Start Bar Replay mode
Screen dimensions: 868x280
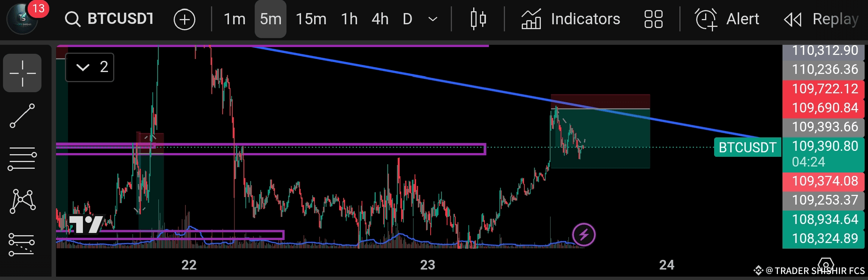(x=822, y=19)
